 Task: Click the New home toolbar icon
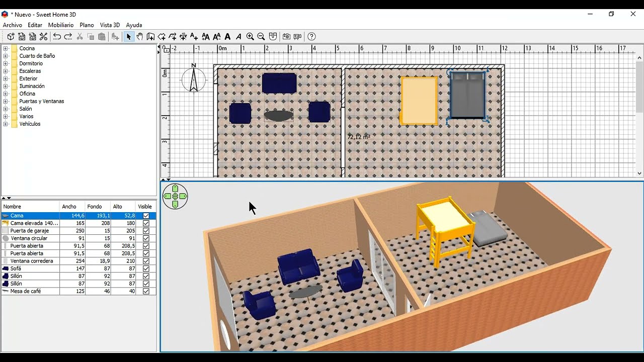pyautogui.click(x=11, y=37)
